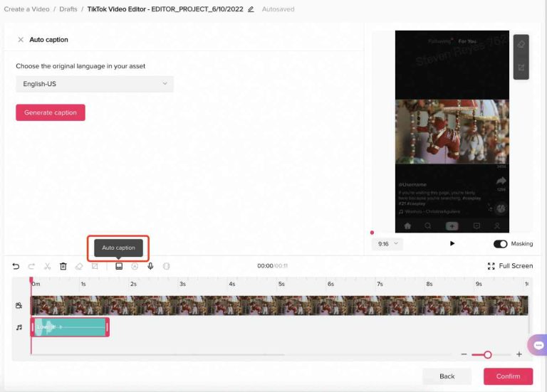547x392 pixels.
Task: Click the crop icon in the timeline toolbar
Action: pyautogui.click(x=95, y=266)
